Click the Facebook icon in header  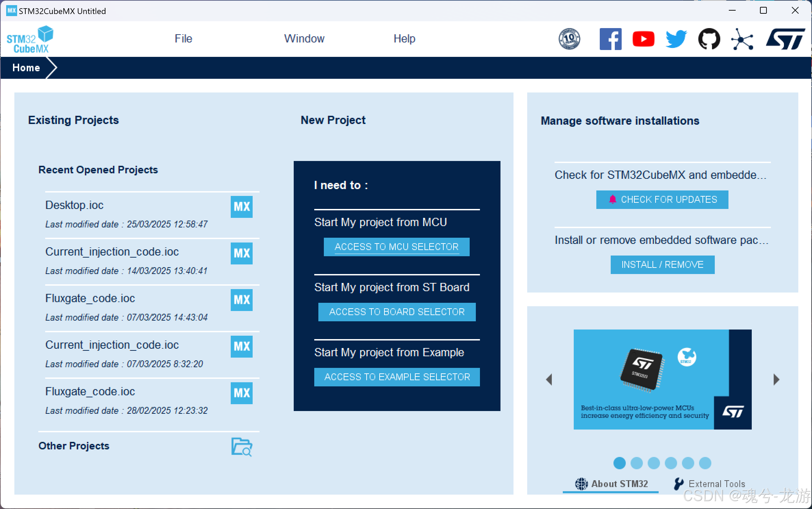[610, 39]
